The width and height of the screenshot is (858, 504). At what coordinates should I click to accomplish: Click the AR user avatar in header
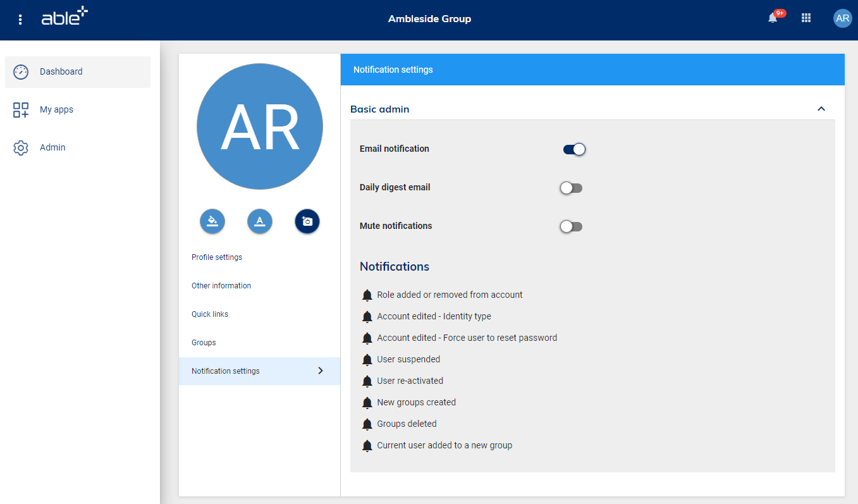point(842,18)
